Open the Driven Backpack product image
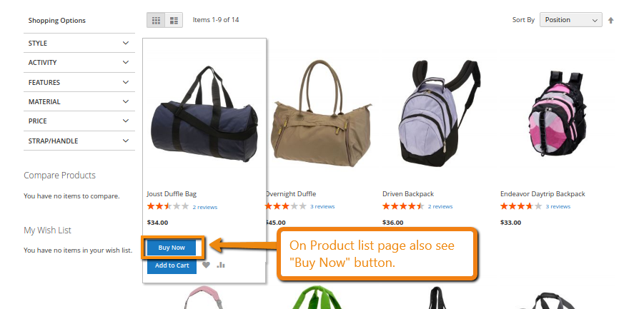This screenshot has height=309, width=644. pos(440,113)
